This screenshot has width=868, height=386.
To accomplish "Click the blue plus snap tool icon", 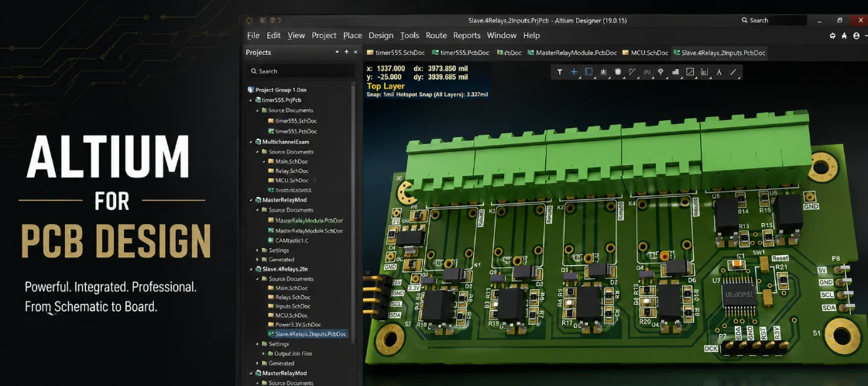I will 574,72.
